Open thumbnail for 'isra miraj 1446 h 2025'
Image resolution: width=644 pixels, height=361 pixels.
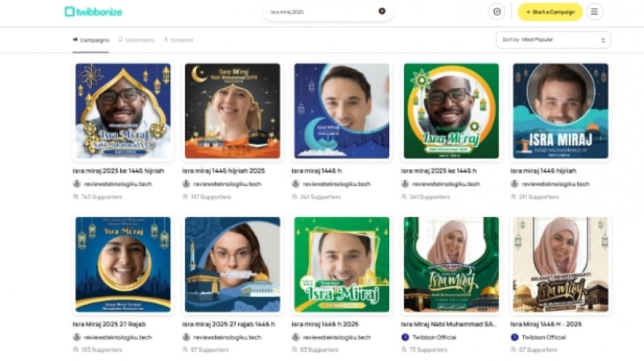click(342, 265)
